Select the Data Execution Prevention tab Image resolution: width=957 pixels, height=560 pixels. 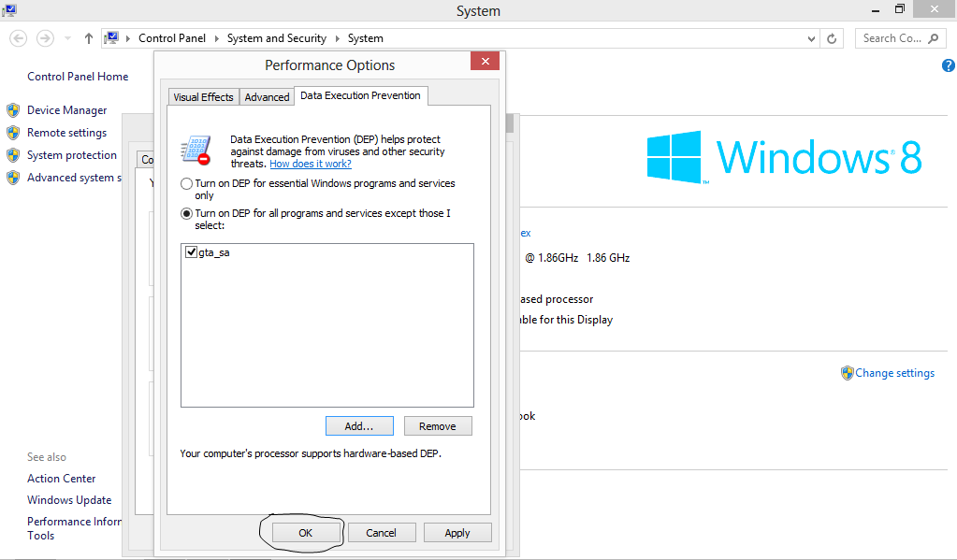(360, 95)
